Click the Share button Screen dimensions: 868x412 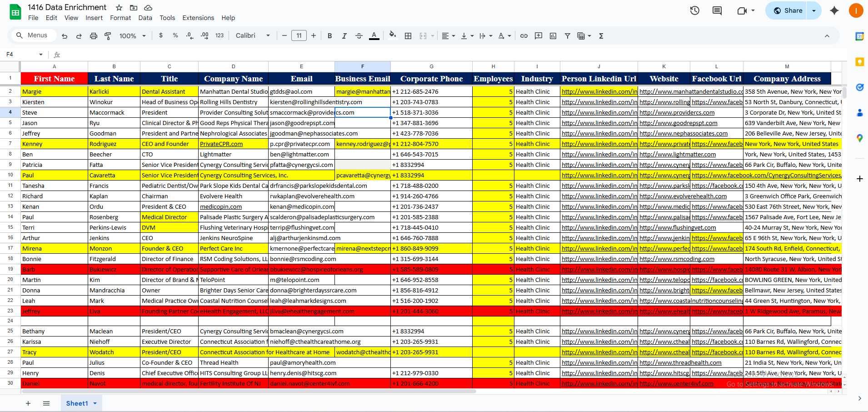click(x=788, y=10)
